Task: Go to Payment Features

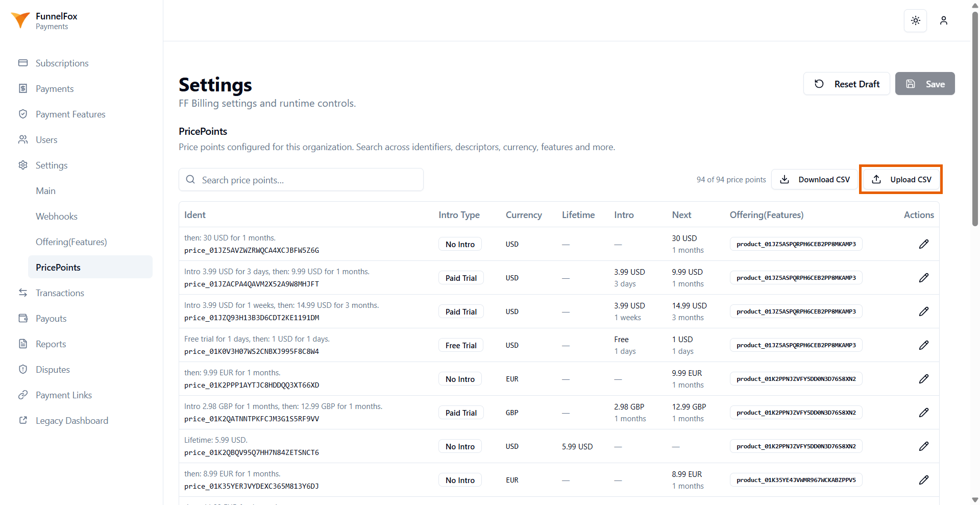Action: (70, 114)
